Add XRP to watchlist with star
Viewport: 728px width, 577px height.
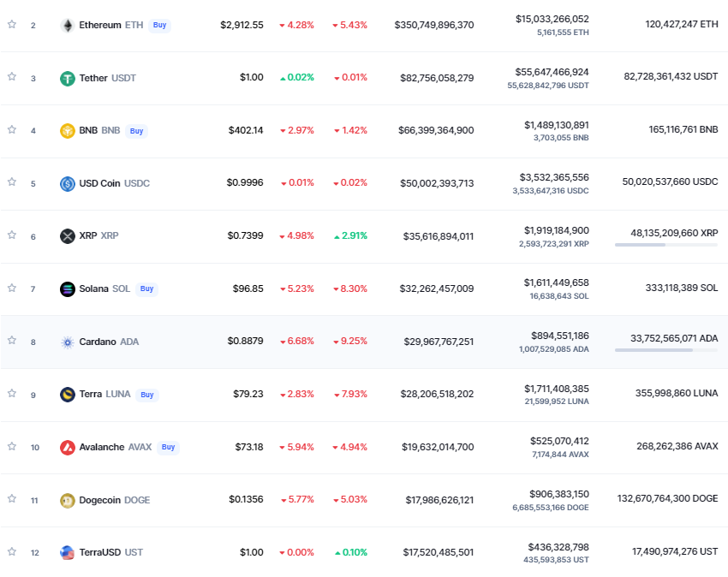pos(12,235)
